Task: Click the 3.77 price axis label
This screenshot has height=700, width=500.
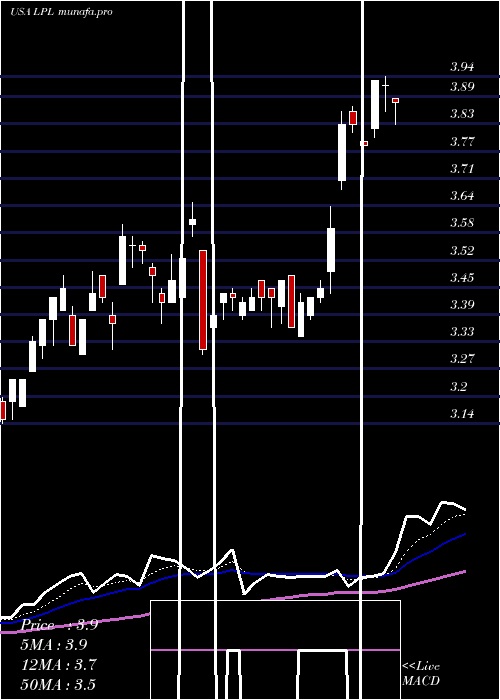Action: click(462, 142)
